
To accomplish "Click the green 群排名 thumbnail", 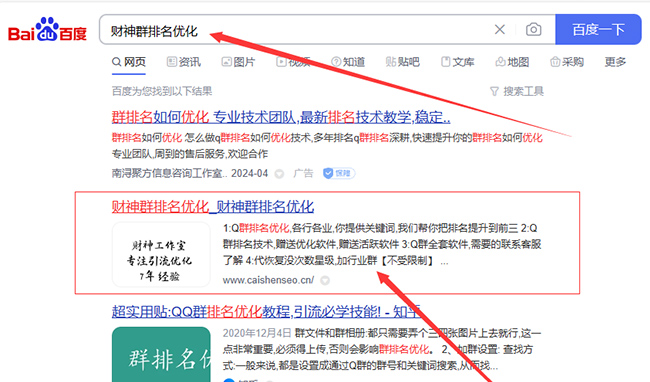I will click(161, 354).
